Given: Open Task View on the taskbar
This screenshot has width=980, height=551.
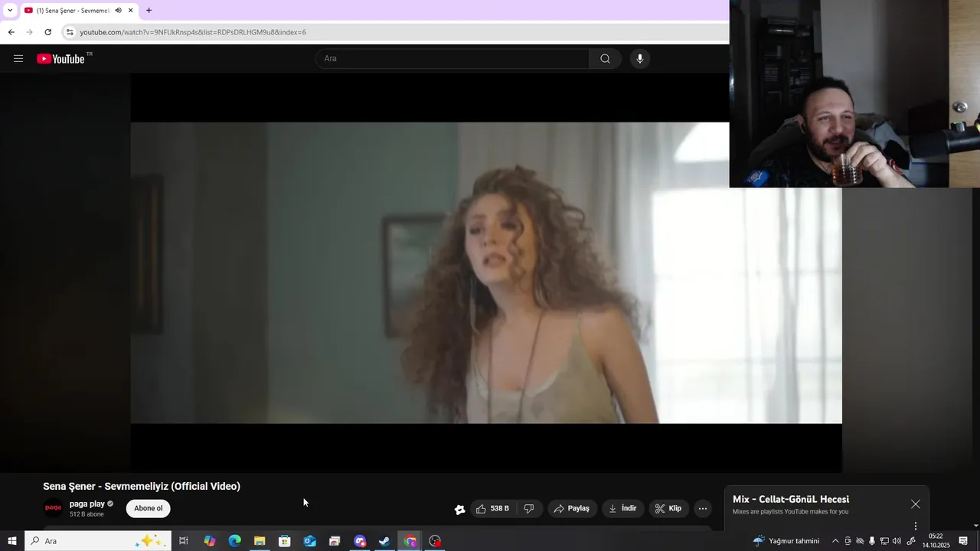Looking at the screenshot, I should [x=184, y=541].
